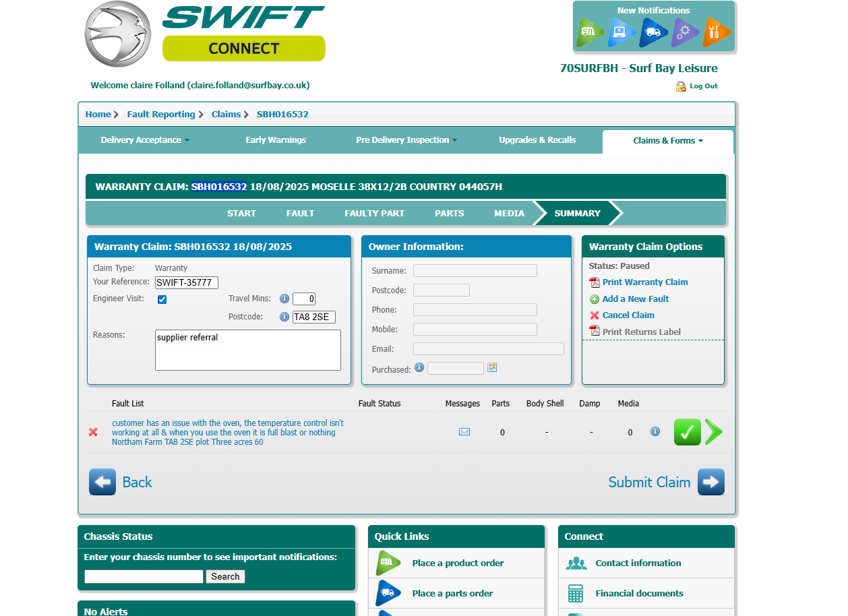This screenshot has height=616, width=848.
Task: Open the fault messages envelope icon
Action: coord(464,432)
